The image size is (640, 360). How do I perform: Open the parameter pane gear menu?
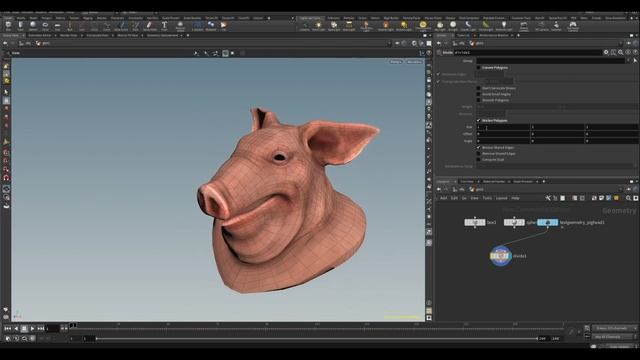pos(606,52)
